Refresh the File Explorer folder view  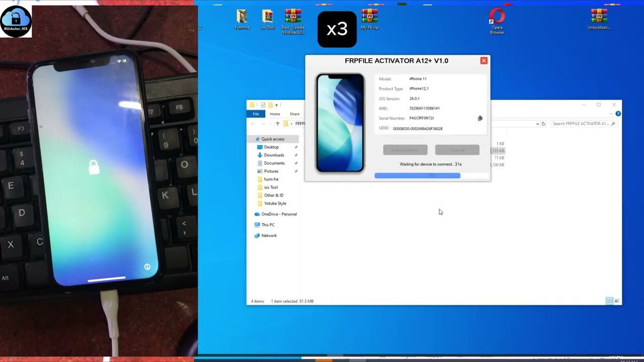click(x=543, y=124)
